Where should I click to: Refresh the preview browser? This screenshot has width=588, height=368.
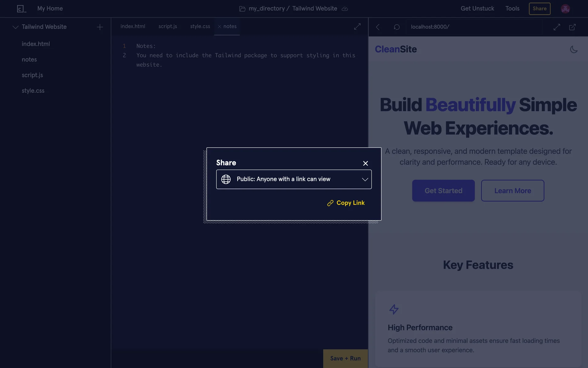pos(397,27)
